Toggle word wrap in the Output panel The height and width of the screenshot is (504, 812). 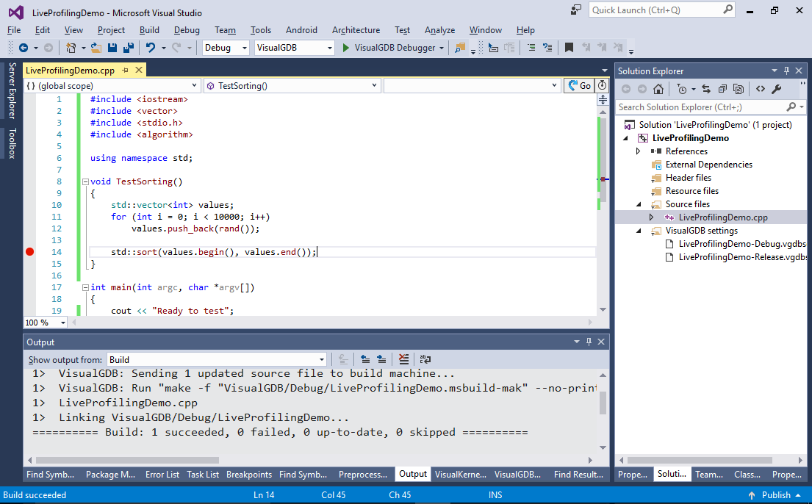tap(425, 359)
